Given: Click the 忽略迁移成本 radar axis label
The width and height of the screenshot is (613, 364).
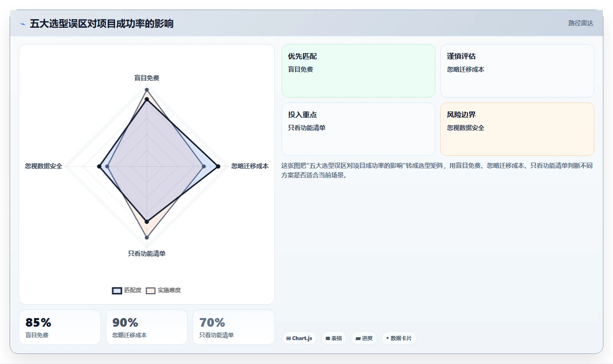Looking at the screenshot, I should tap(250, 166).
